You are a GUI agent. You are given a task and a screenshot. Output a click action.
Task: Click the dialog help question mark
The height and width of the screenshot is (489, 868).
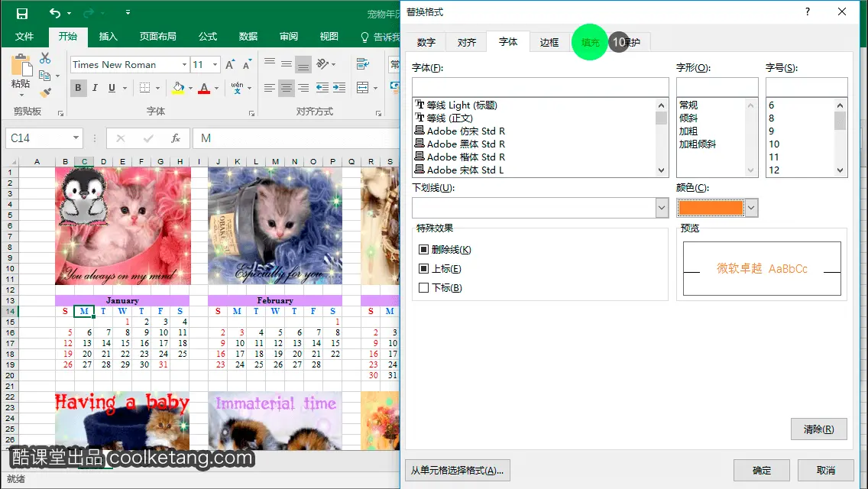click(x=808, y=11)
